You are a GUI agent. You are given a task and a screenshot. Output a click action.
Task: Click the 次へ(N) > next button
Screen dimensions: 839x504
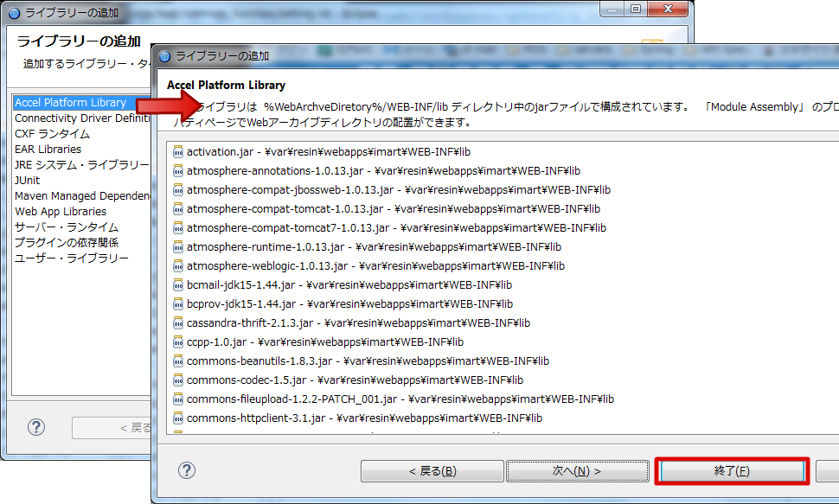(577, 471)
